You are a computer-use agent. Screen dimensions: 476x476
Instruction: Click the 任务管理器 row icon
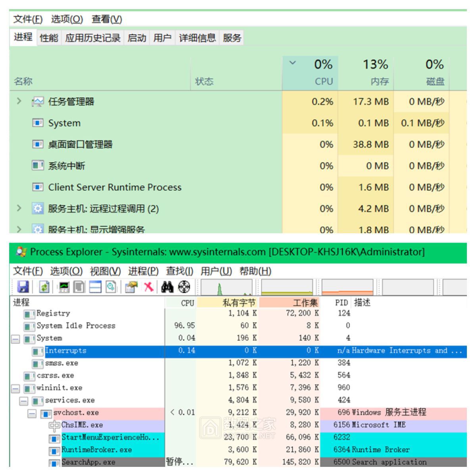coord(38,102)
